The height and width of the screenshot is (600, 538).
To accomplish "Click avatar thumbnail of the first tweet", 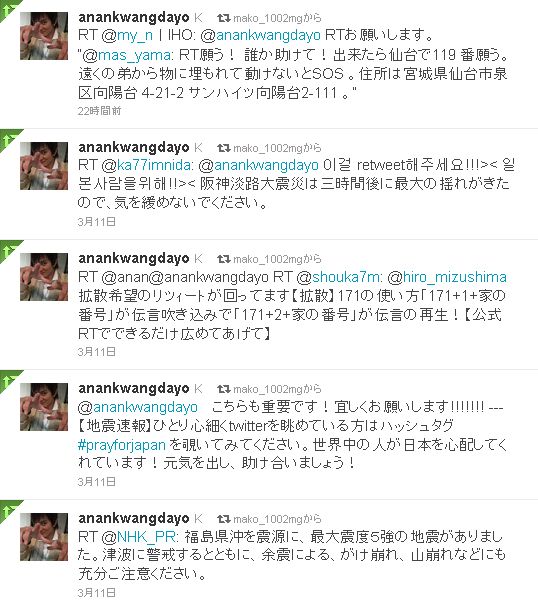I will [x=44, y=36].
